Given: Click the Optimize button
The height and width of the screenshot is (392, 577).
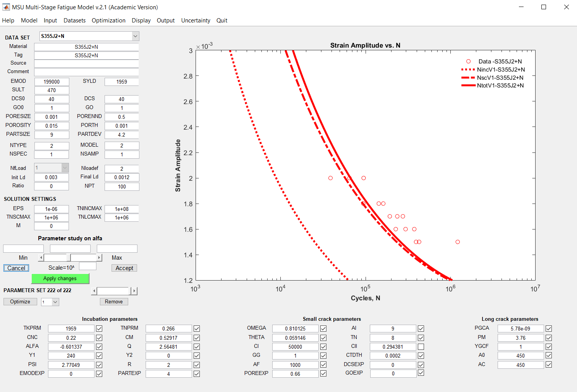Looking at the screenshot, I should [20, 302].
